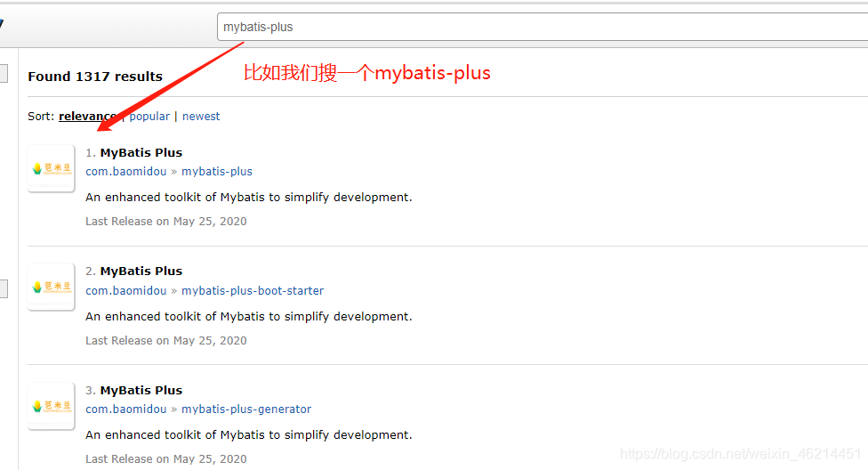Sort results by newest

coord(201,117)
